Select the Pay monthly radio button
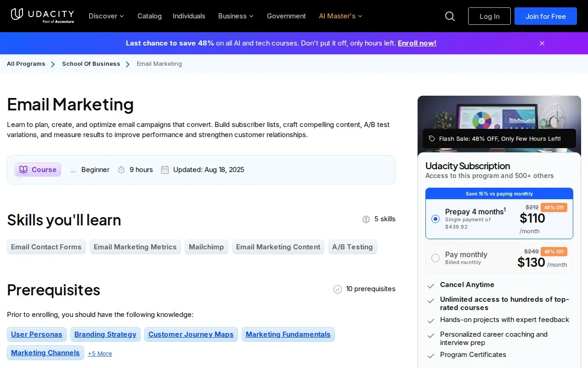 435,258
